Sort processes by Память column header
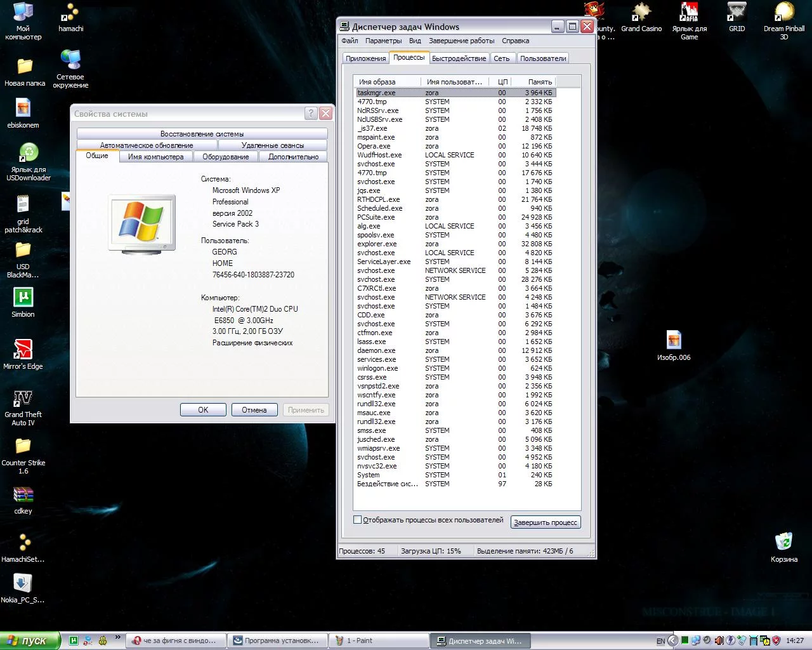Screen dimensions: 812x650 tap(540, 82)
